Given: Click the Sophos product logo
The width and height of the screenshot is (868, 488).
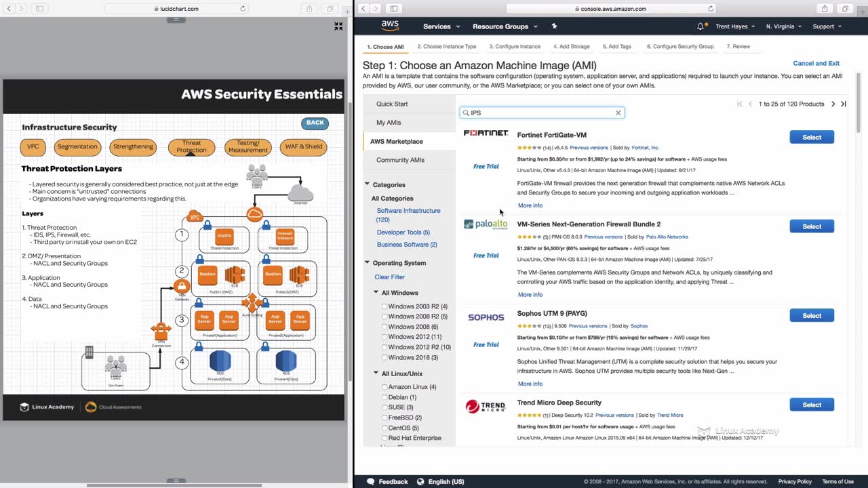Looking at the screenshot, I should 486,317.
